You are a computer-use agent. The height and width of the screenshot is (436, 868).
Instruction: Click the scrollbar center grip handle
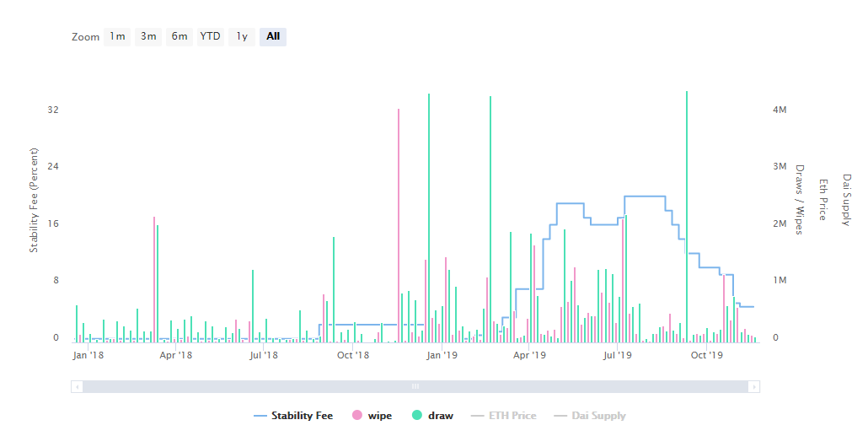coord(415,386)
